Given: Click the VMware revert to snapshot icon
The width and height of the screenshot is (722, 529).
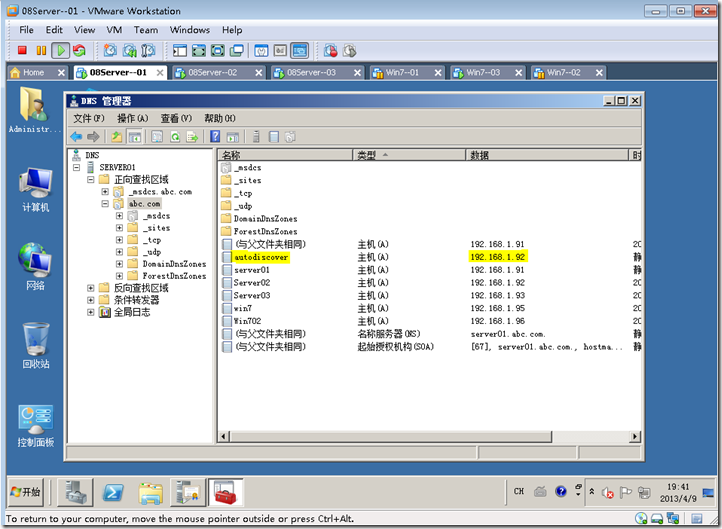Looking at the screenshot, I should pos(129,50).
